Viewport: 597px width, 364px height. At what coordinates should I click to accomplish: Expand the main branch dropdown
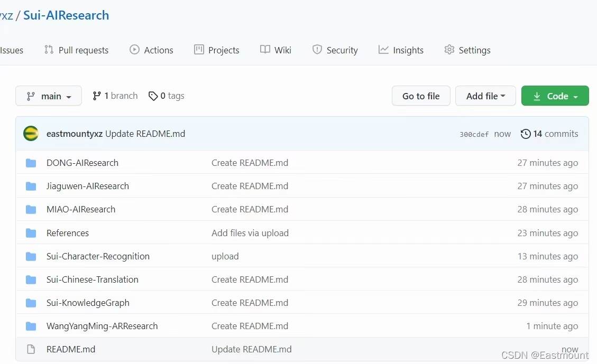[49, 96]
